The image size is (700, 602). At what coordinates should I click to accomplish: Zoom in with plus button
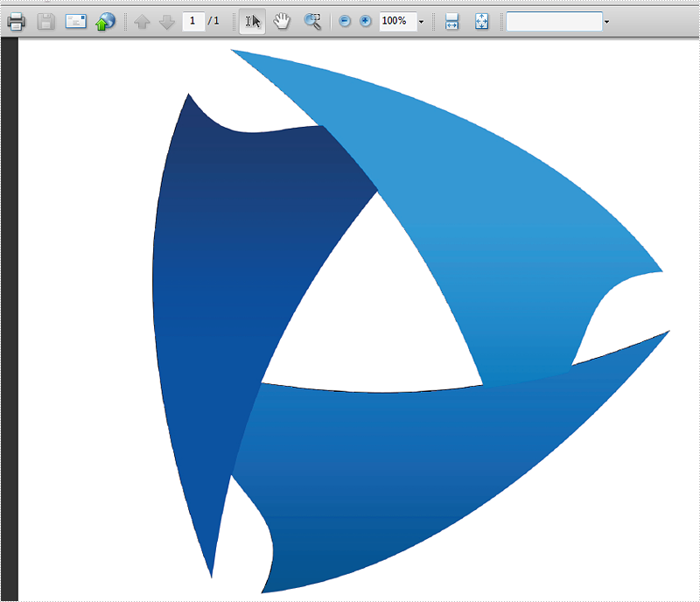pyautogui.click(x=365, y=21)
